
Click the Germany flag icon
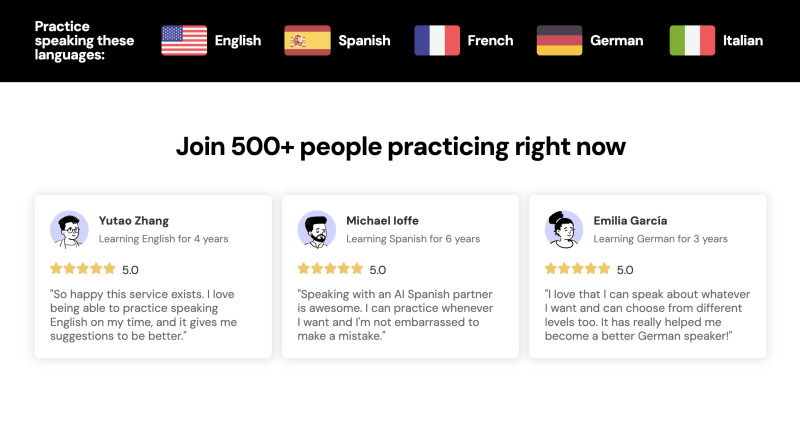point(559,40)
